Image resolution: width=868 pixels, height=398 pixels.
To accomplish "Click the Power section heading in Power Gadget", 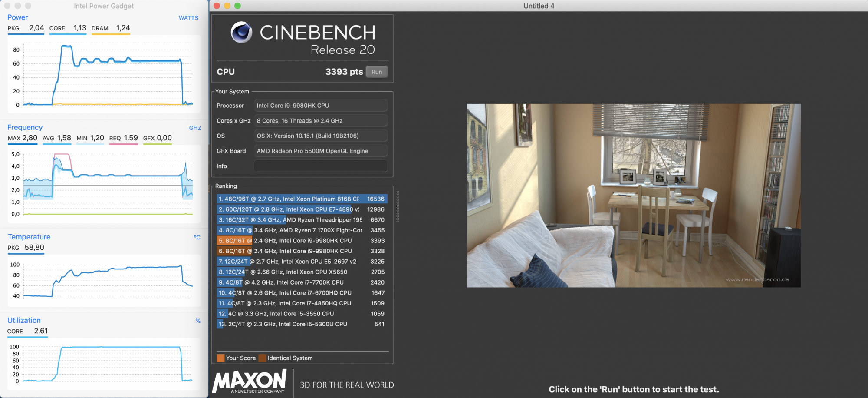I will pos(17,17).
